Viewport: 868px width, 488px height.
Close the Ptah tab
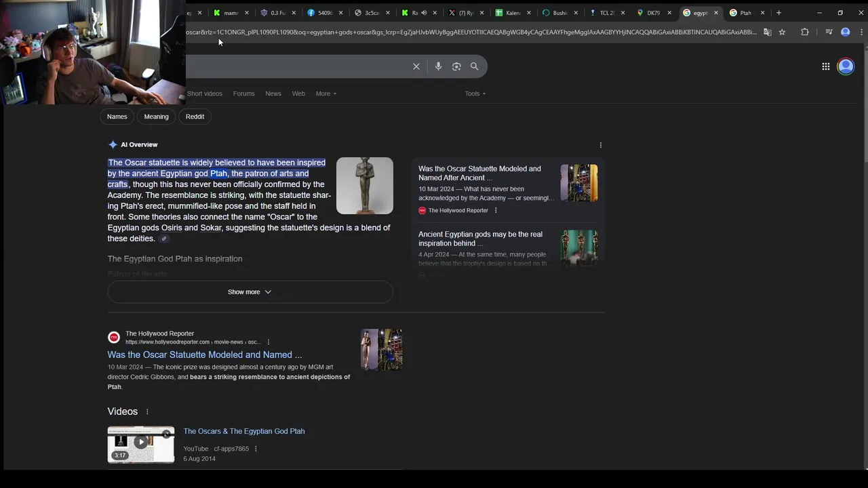click(x=762, y=13)
